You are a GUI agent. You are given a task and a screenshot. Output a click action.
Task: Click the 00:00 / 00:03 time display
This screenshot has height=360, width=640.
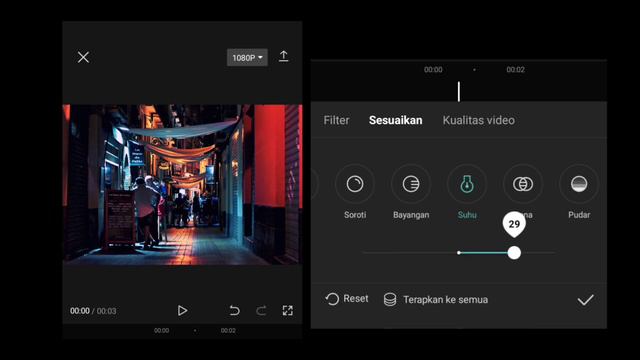point(93,311)
